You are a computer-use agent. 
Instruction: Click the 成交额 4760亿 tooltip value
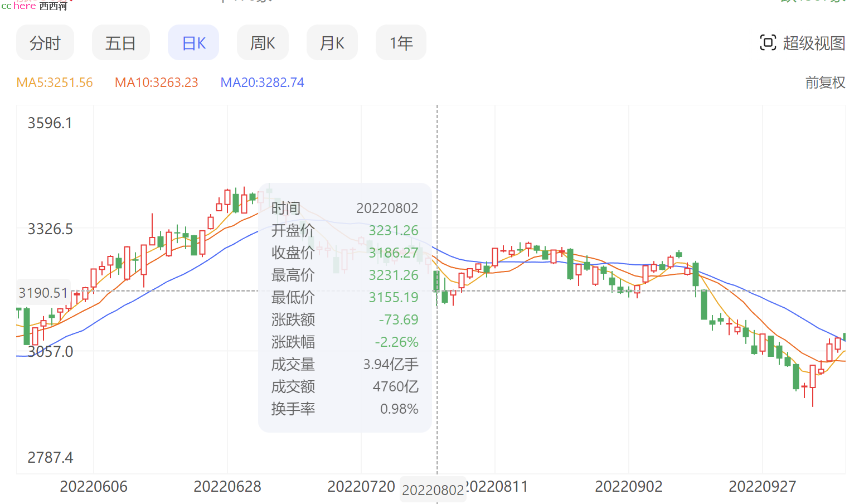tap(395, 386)
